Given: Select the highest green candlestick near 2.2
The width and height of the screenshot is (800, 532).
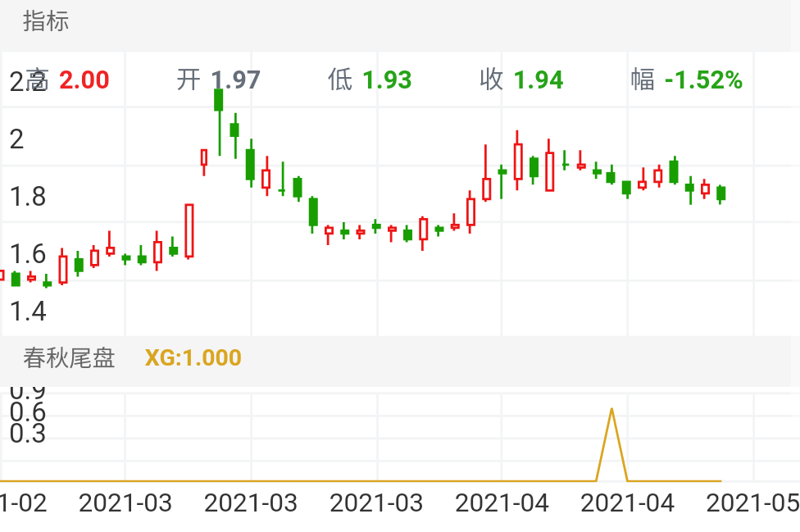Looking at the screenshot, I should [219, 100].
